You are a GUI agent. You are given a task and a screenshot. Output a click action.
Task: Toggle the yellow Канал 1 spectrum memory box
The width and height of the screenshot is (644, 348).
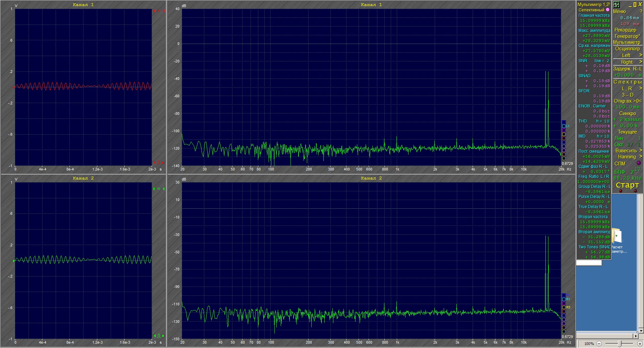[564, 134]
